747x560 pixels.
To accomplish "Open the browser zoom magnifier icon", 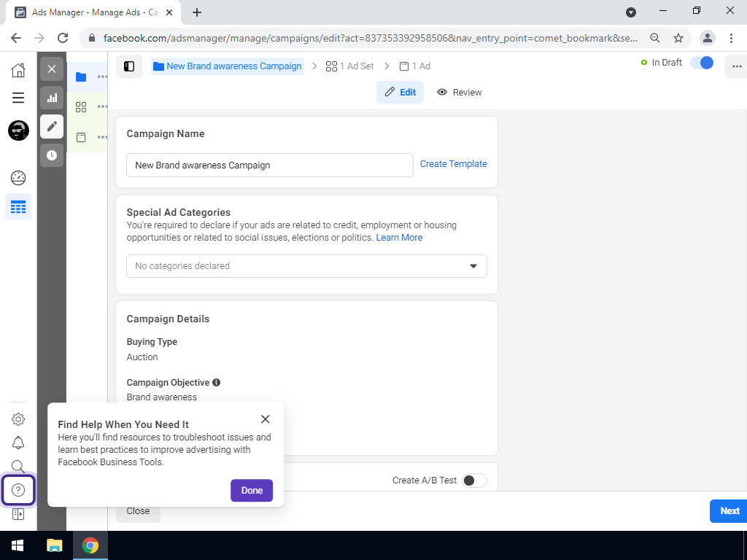I will coord(655,38).
